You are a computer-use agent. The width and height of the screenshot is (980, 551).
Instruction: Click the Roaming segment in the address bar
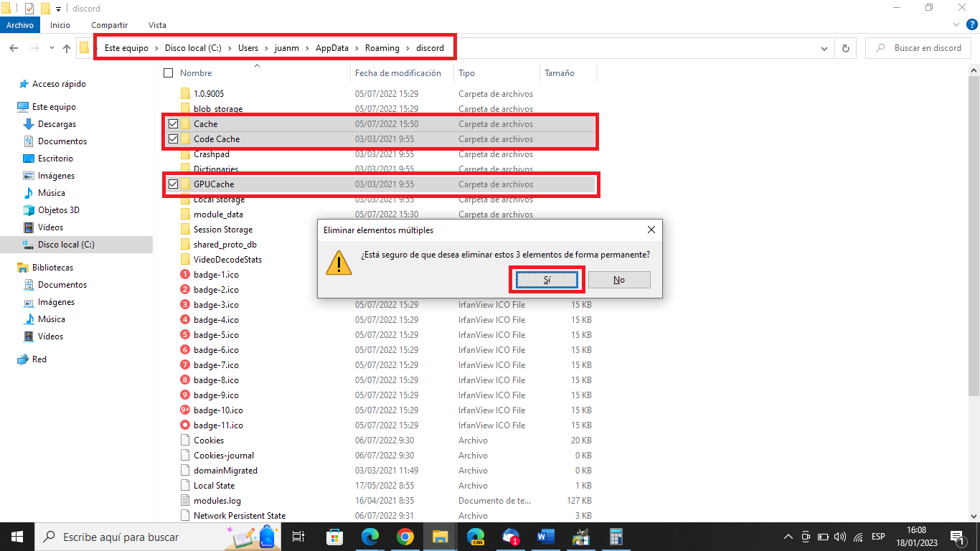382,48
